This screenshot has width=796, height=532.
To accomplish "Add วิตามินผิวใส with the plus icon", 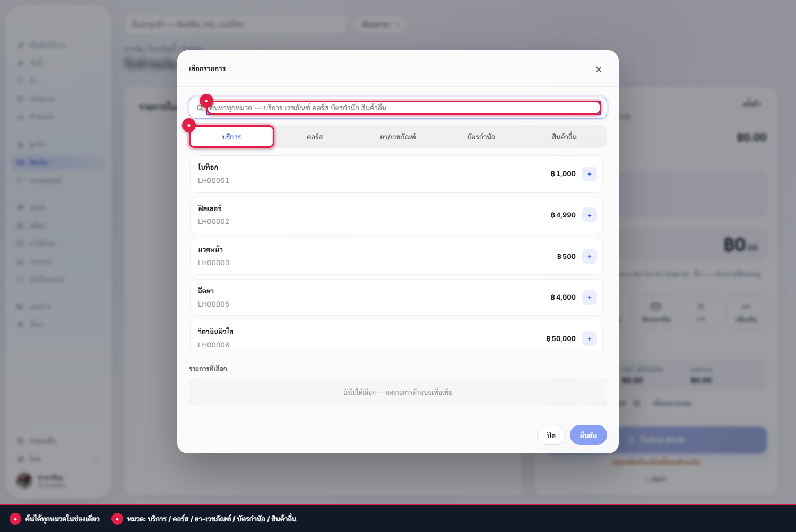I will pos(590,338).
